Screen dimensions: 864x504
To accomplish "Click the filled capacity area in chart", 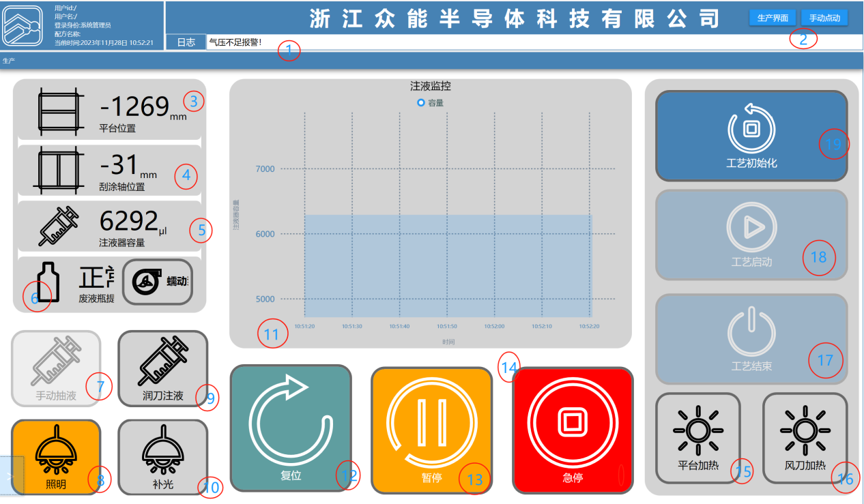I will click(448, 266).
